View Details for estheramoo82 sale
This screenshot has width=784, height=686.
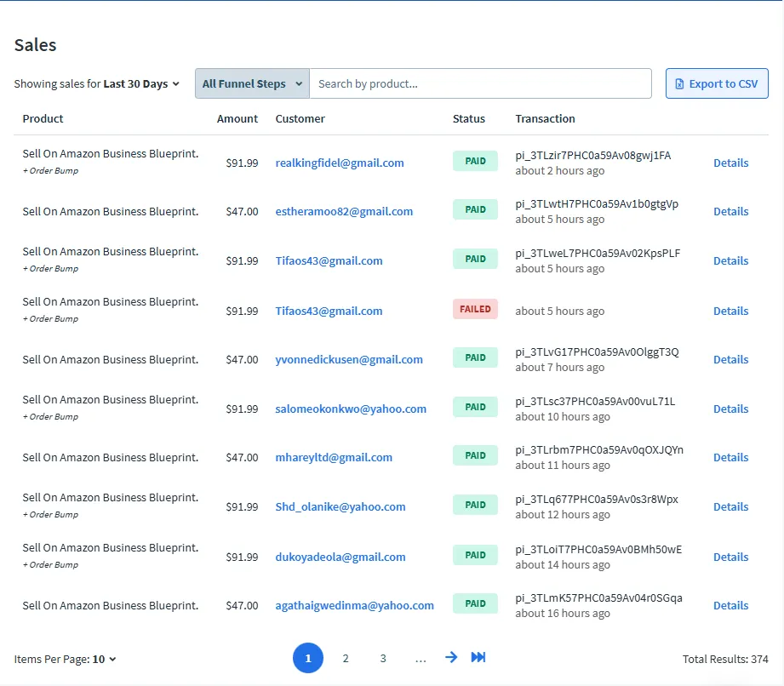pyautogui.click(x=730, y=211)
